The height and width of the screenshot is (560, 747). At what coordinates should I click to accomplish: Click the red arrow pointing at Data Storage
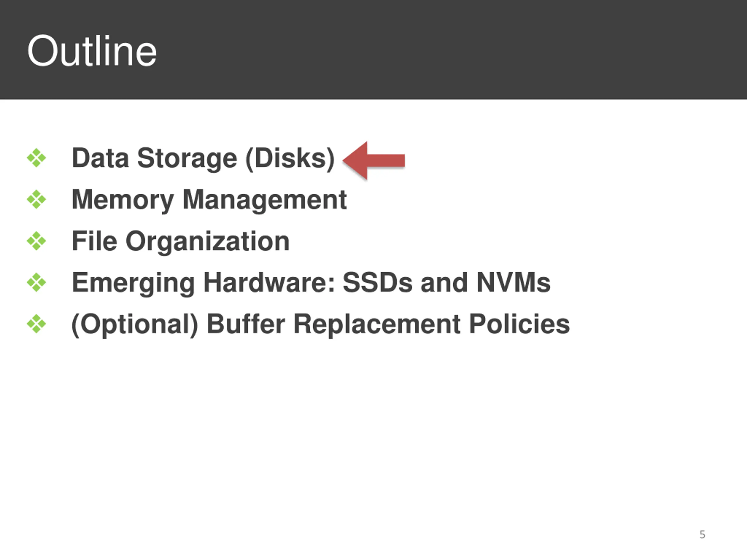coord(373,160)
